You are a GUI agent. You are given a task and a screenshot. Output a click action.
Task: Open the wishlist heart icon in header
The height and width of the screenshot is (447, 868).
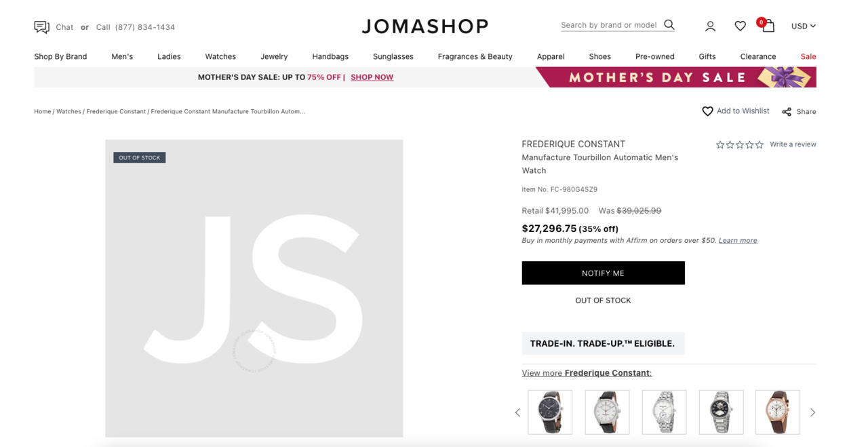tap(740, 26)
